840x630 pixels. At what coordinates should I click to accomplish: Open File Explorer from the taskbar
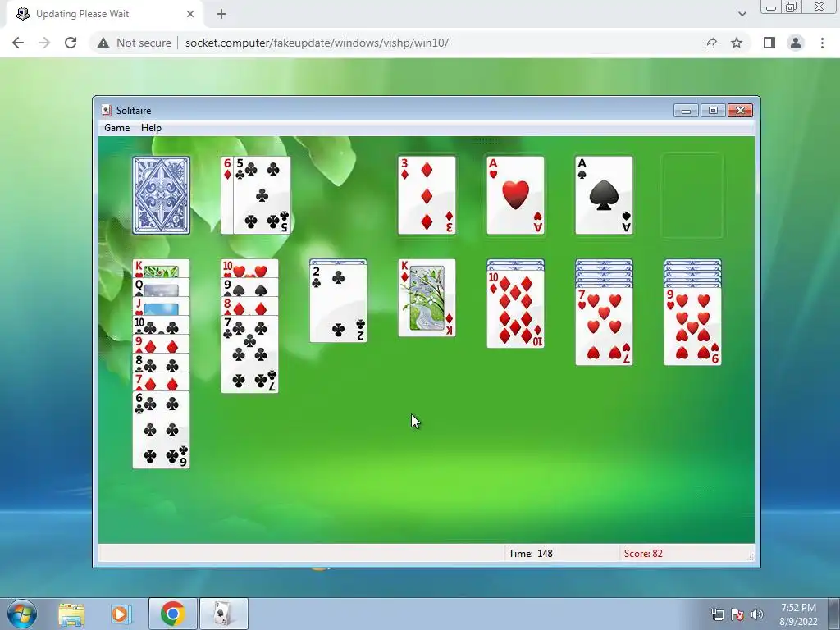click(x=71, y=614)
